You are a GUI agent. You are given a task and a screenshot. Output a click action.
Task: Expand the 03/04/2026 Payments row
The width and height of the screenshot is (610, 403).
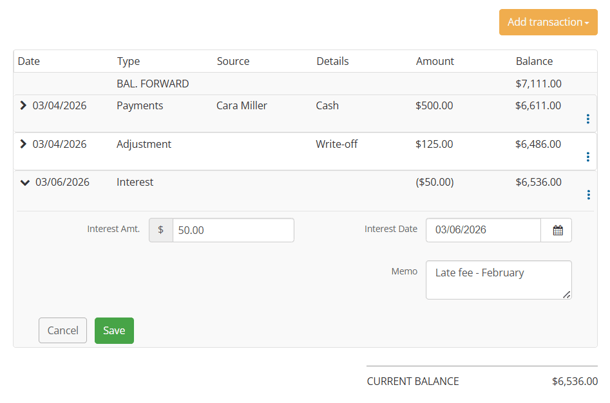click(23, 105)
